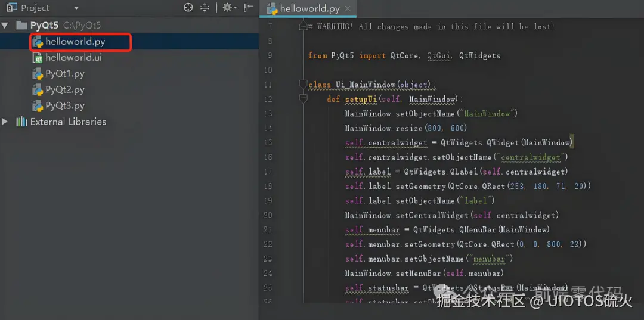Image resolution: width=644 pixels, height=320 pixels.
Task: Click line number 9 in the gutter
Action: [270, 56]
